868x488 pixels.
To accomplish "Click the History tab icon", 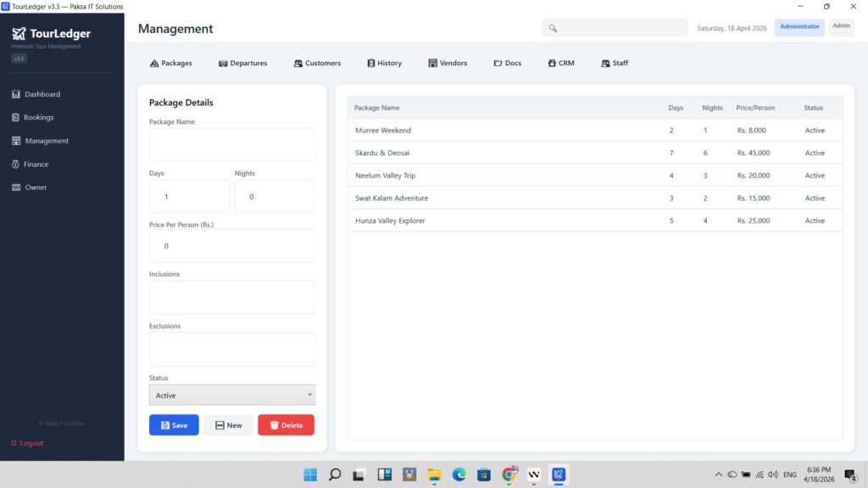I will tap(370, 64).
